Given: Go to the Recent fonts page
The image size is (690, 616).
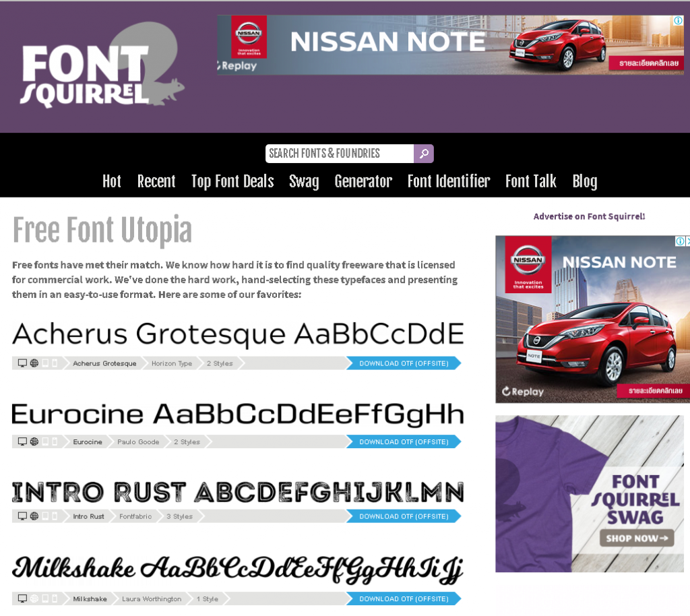Looking at the screenshot, I should [156, 181].
